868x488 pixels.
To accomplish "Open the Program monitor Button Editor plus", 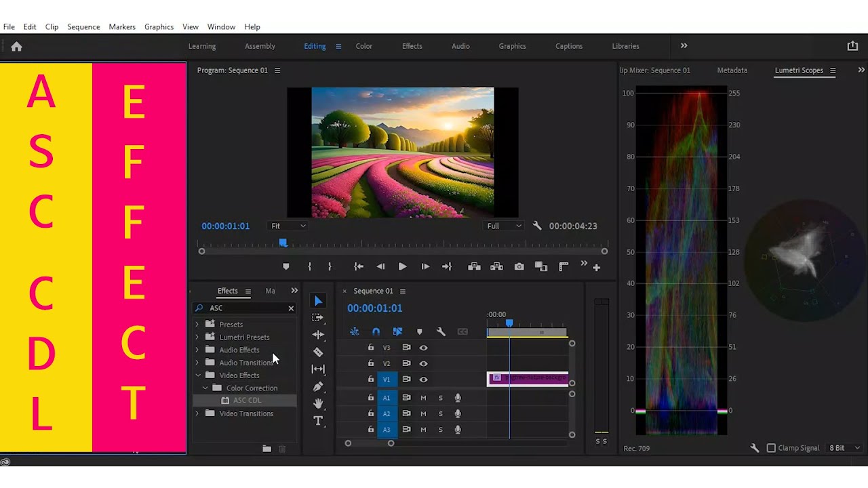I will [597, 268].
